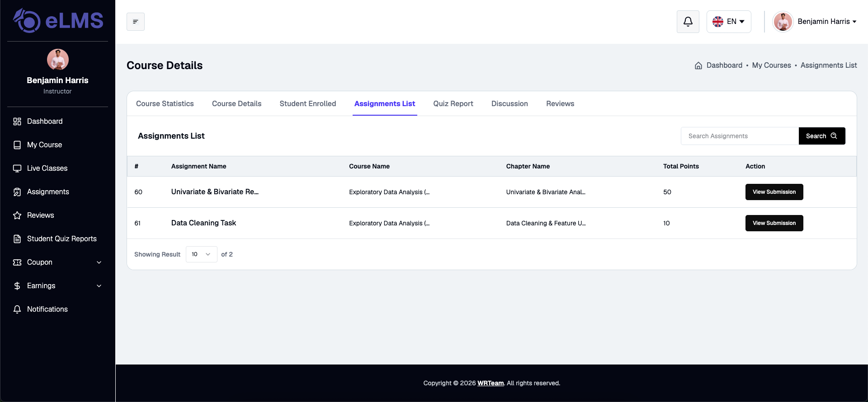
Task: Click assignment name Data Cleaning Task
Action: [203, 223]
